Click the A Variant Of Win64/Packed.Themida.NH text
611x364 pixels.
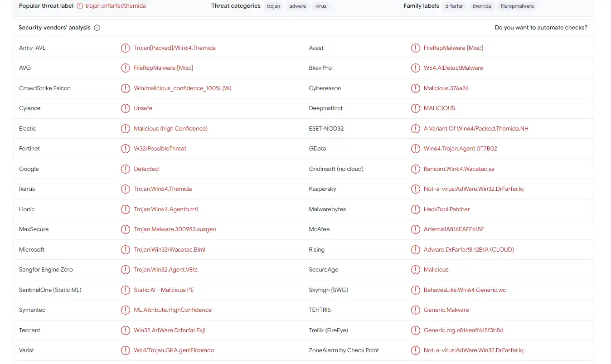point(476,129)
